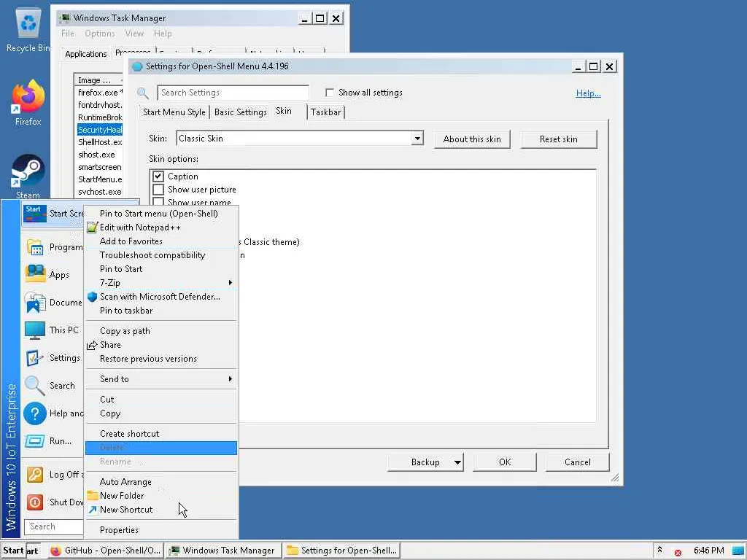
Task: Click the New Folder icon in context menu
Action: pyautogui.click(x=93, y=496)
